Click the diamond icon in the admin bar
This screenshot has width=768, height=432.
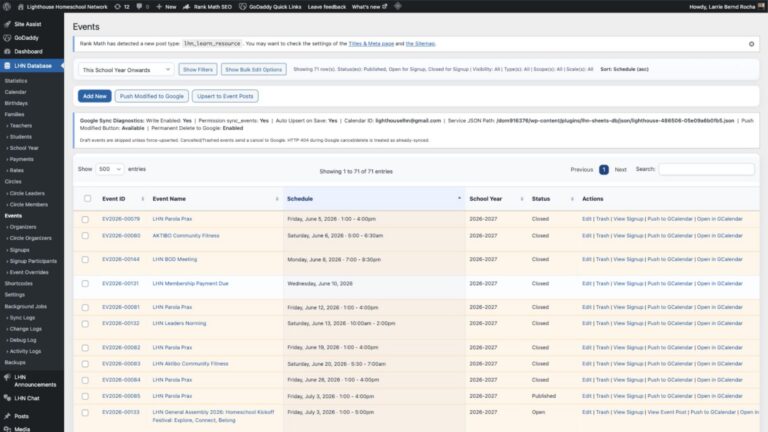click(398, 6)
